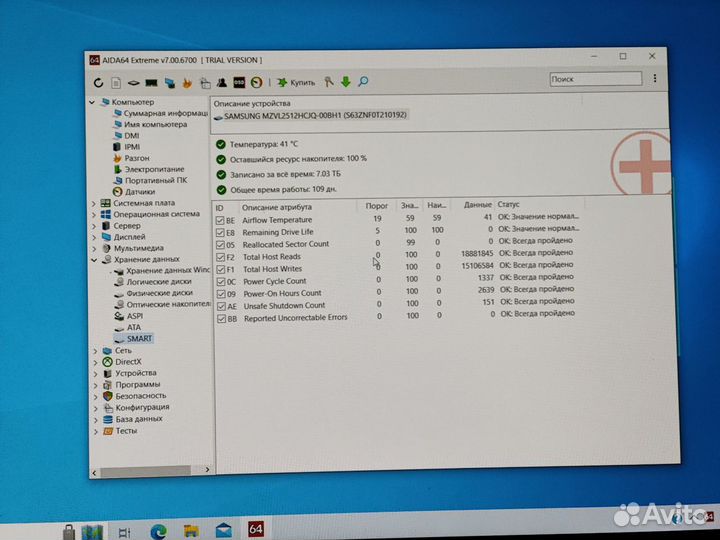Click the user silhouette icon in toolbar
720x540 pixels.
(x=222, y=83)
